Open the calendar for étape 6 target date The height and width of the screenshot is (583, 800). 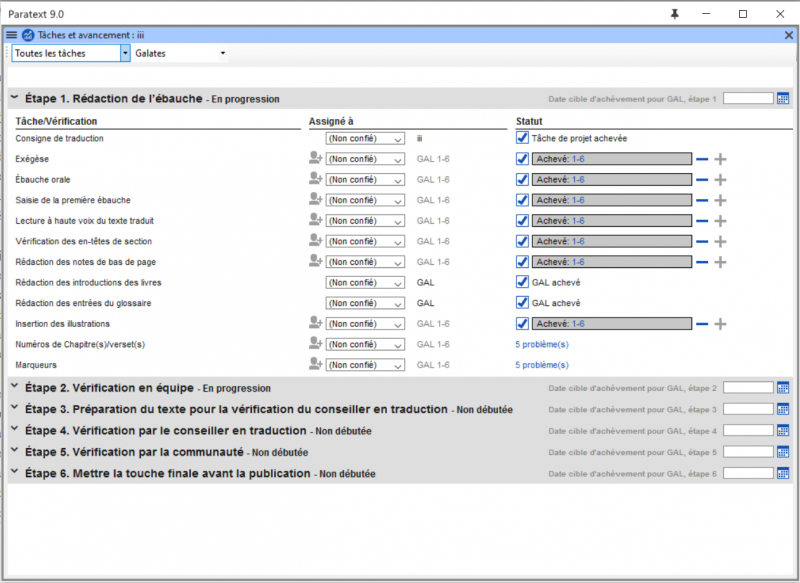(783, 473)
